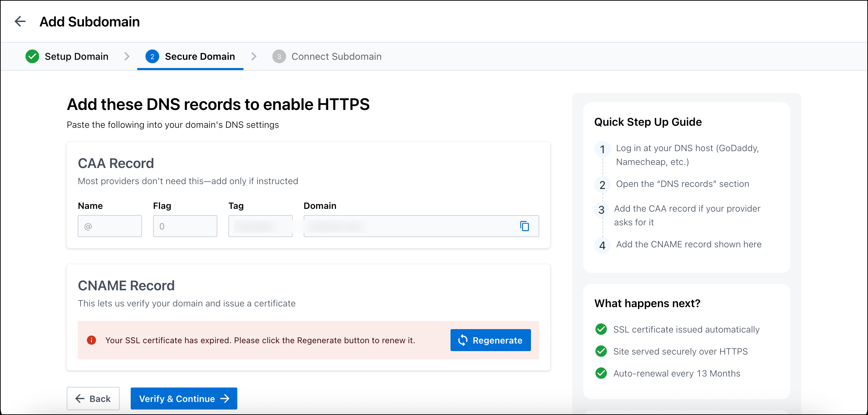Click the refresh icon inside Regenerate button
The height and width of the screenshot is (415, 868).
point(464,340)
